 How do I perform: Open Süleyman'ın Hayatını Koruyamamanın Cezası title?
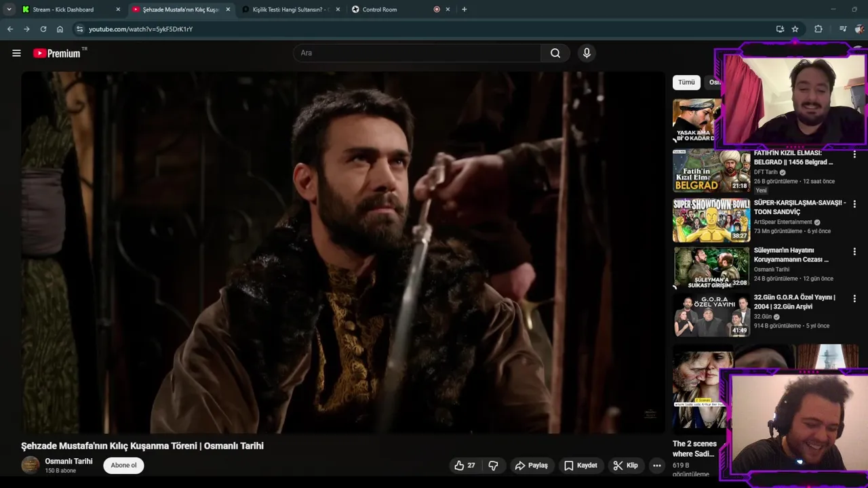coord(791,255)
